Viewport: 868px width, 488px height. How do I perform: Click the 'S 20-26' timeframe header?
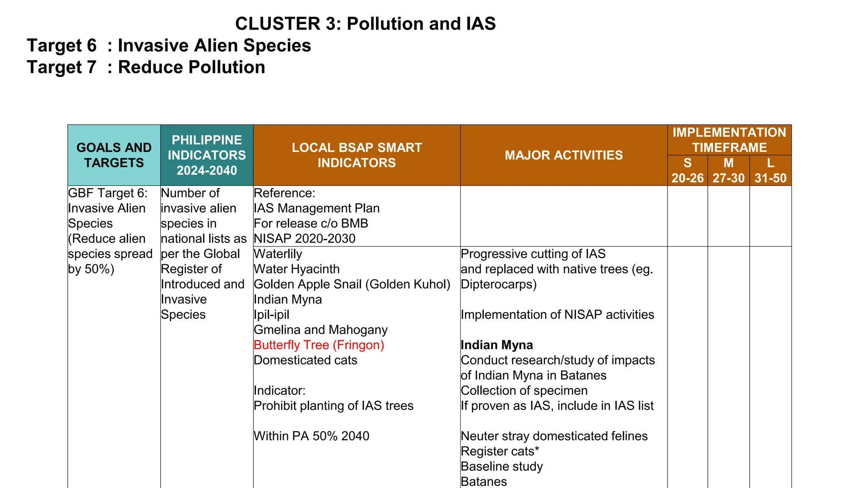pos(687,170)
